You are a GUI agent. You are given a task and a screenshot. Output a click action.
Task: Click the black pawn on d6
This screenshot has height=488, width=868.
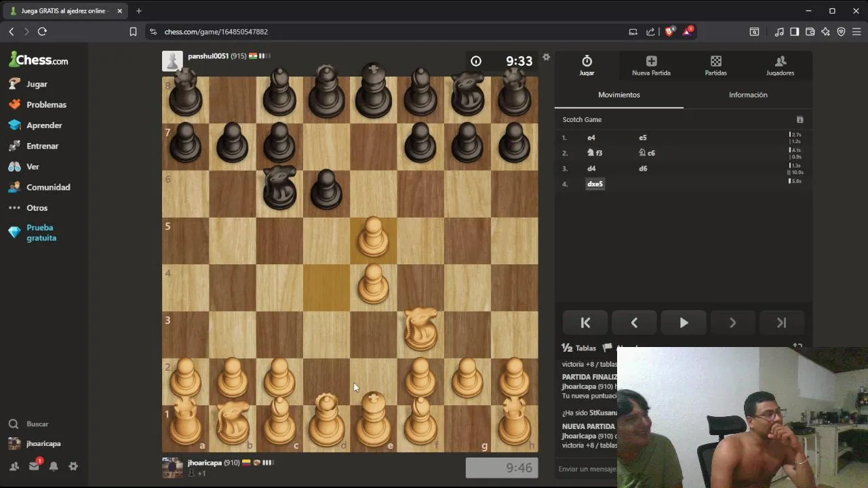point(326,189)
